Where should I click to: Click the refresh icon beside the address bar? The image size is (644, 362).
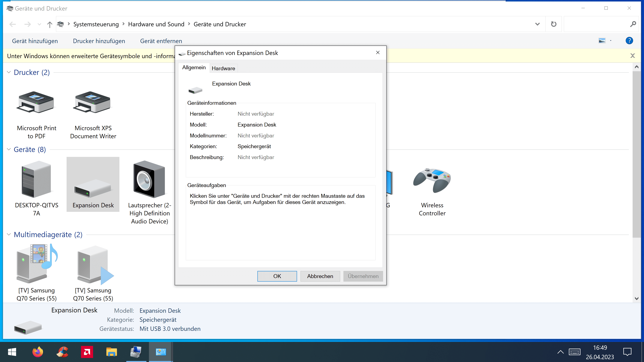coord(553,24)
